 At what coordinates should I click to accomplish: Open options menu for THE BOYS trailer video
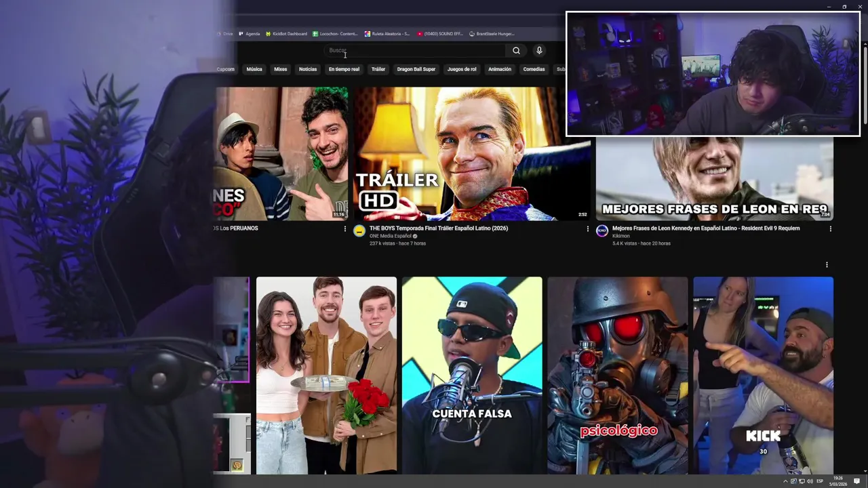pyautogui.click(x=587, y=229)
